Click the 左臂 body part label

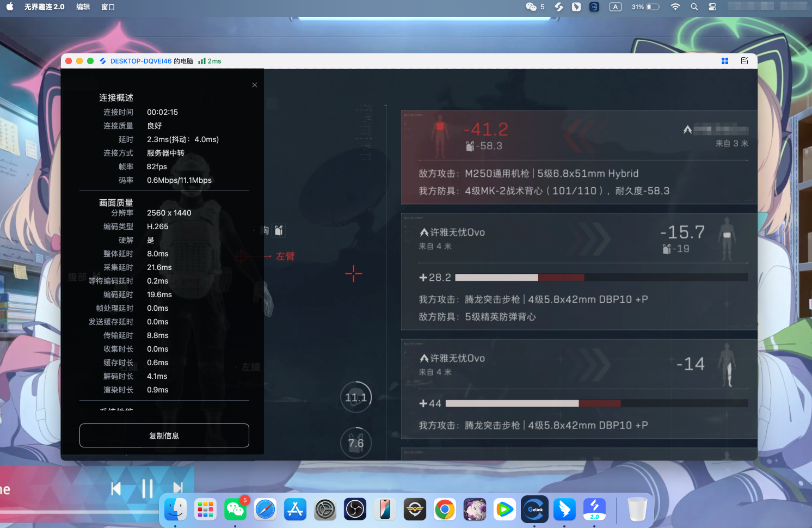pos(285,256)
